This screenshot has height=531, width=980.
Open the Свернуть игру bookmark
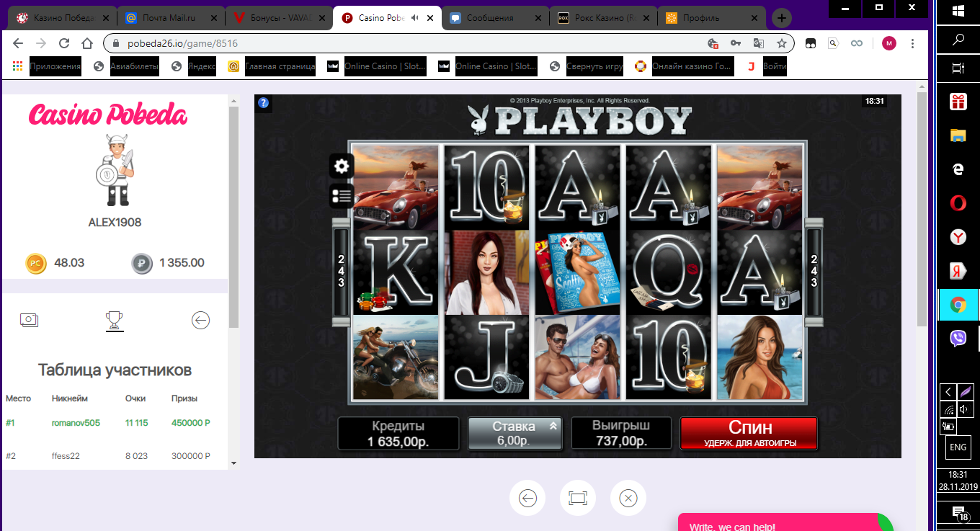pos(587,67)
